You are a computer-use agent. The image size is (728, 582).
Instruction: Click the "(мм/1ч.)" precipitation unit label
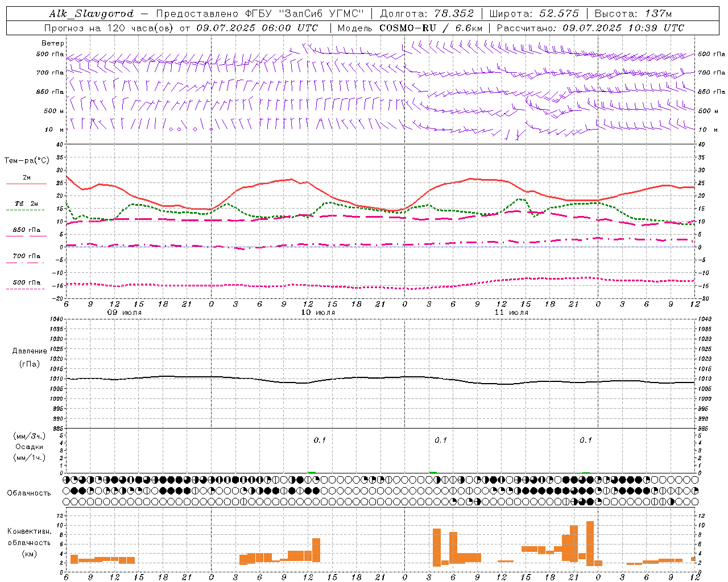pos(30,458)
